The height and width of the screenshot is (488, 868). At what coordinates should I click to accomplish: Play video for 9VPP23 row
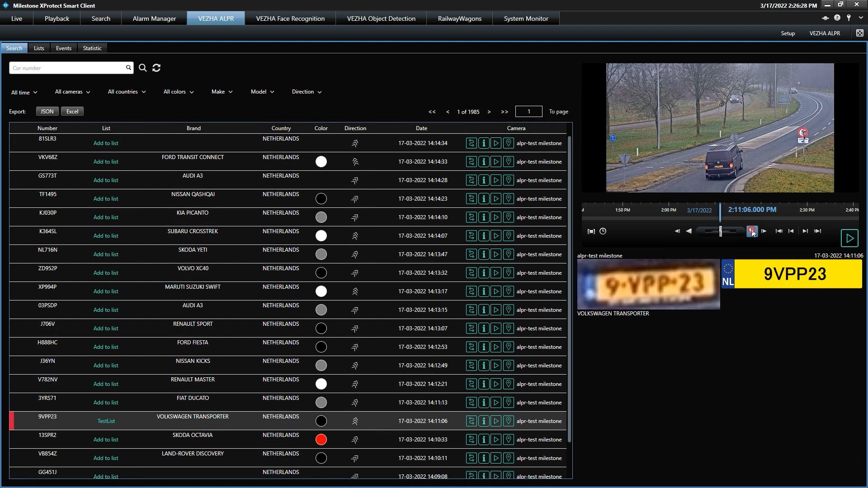[496, 421]
